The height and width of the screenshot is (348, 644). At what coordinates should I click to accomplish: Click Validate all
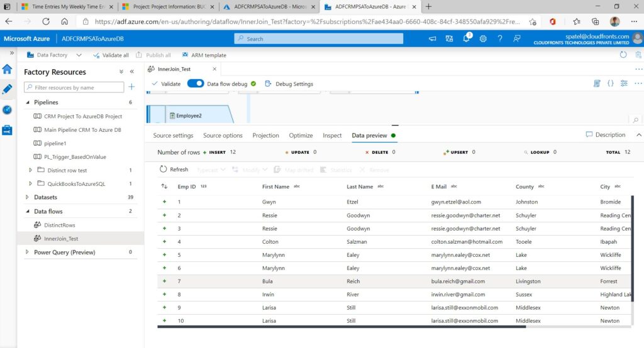111,55
